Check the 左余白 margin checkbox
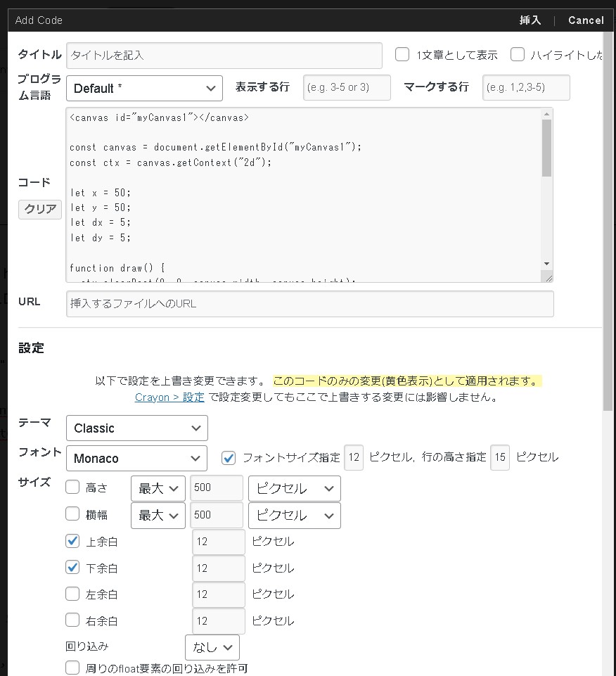 [72, 594]
